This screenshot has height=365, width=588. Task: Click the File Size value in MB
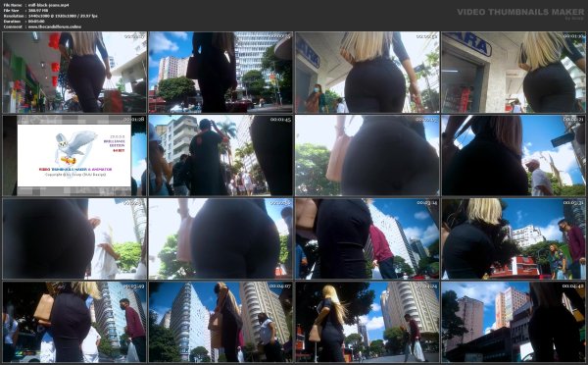(x=38, y=11)
